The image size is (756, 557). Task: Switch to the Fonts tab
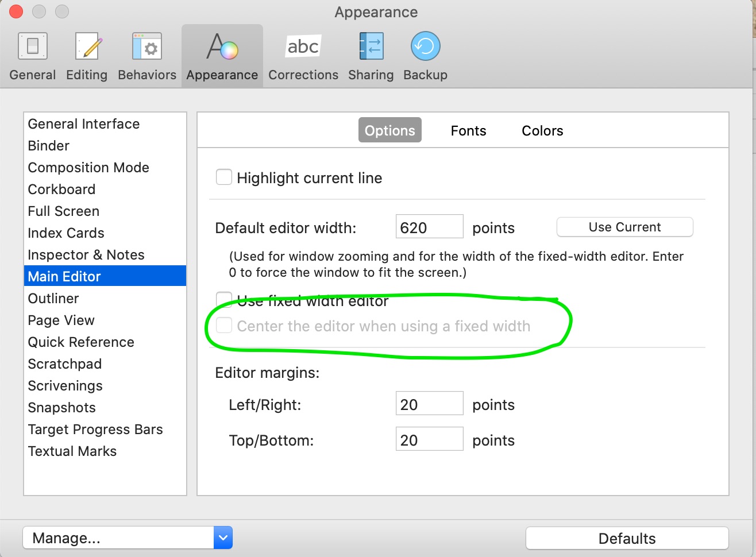[x=468, y=131]
